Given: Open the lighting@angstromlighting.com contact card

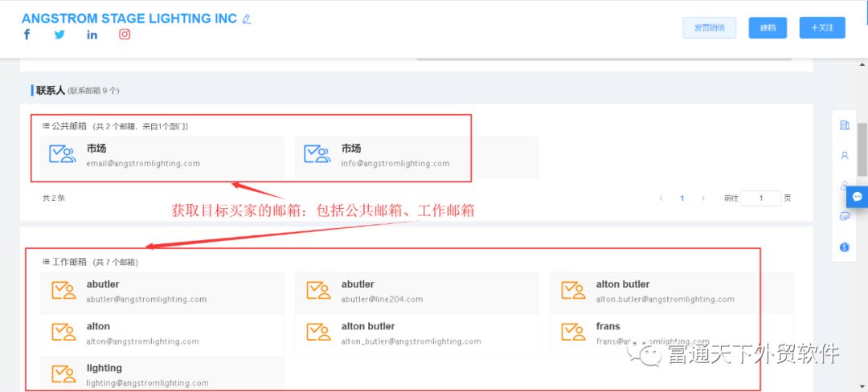Looking at the screenshot, I should 162,374.
